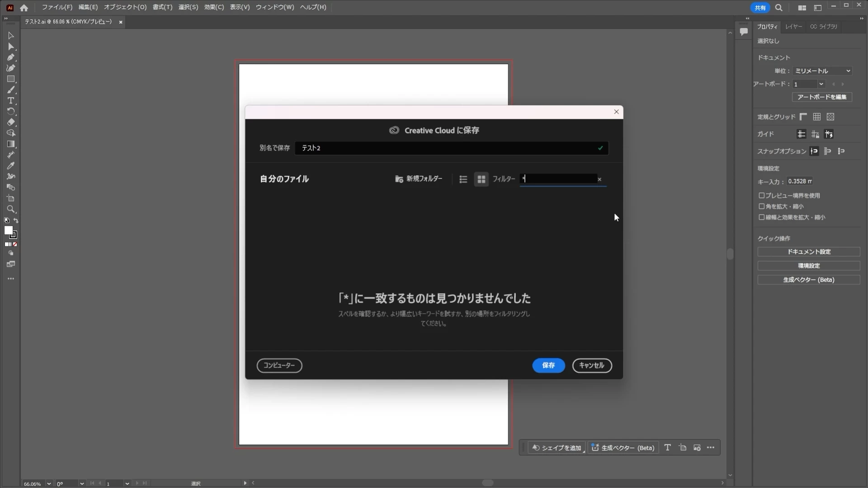This screenshot has width=868, height=488.
Task: Open the 効果(C) menu
Action: click(x=214, y=7)
